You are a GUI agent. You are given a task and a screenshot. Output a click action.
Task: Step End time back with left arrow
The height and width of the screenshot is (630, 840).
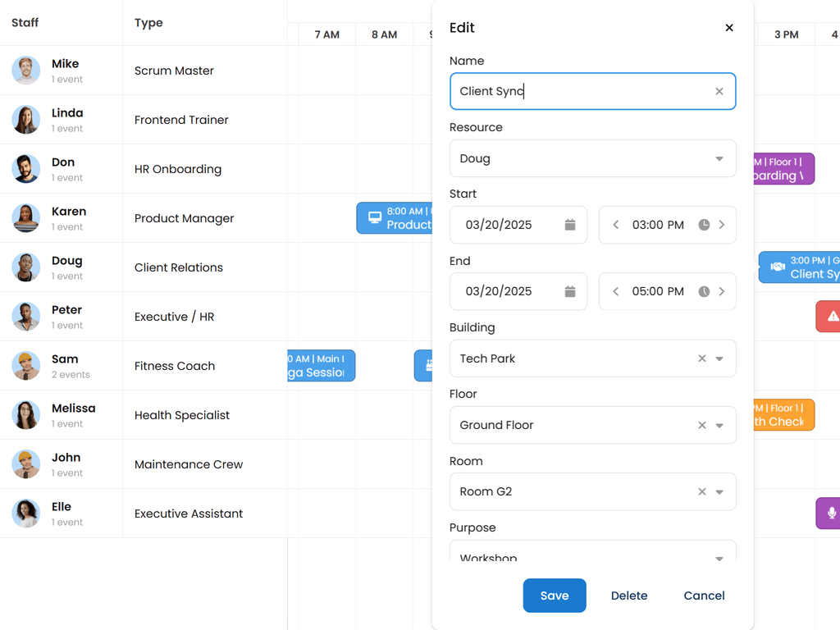pyautogui.click(x=616, y=291)
